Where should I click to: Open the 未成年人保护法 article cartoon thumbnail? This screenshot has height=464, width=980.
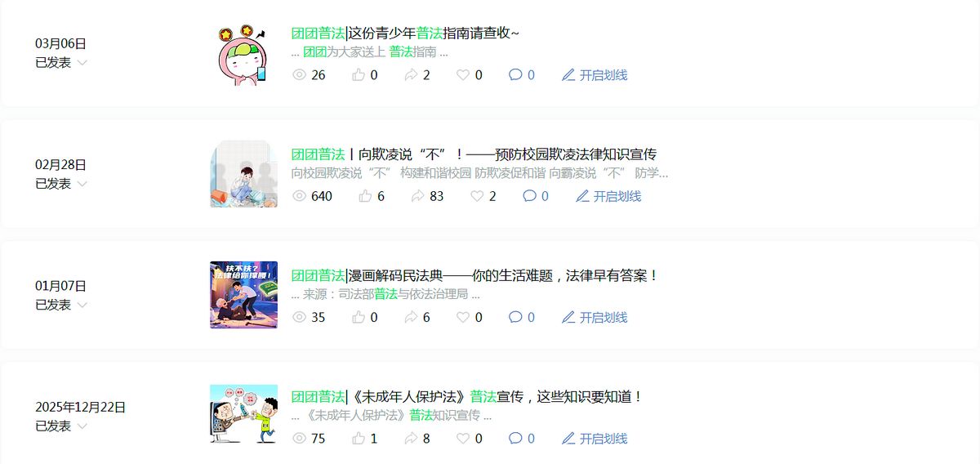click(243, 414)
